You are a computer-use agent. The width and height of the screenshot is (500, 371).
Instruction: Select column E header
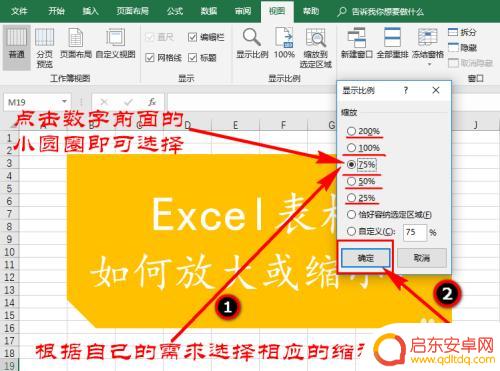[235, 125]
